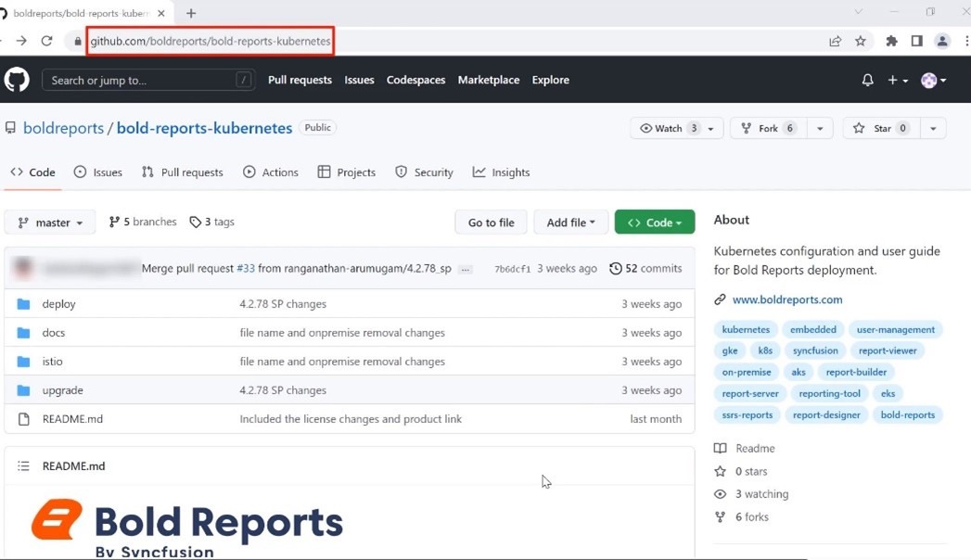Click inside the browser address bar

point(210,41)
